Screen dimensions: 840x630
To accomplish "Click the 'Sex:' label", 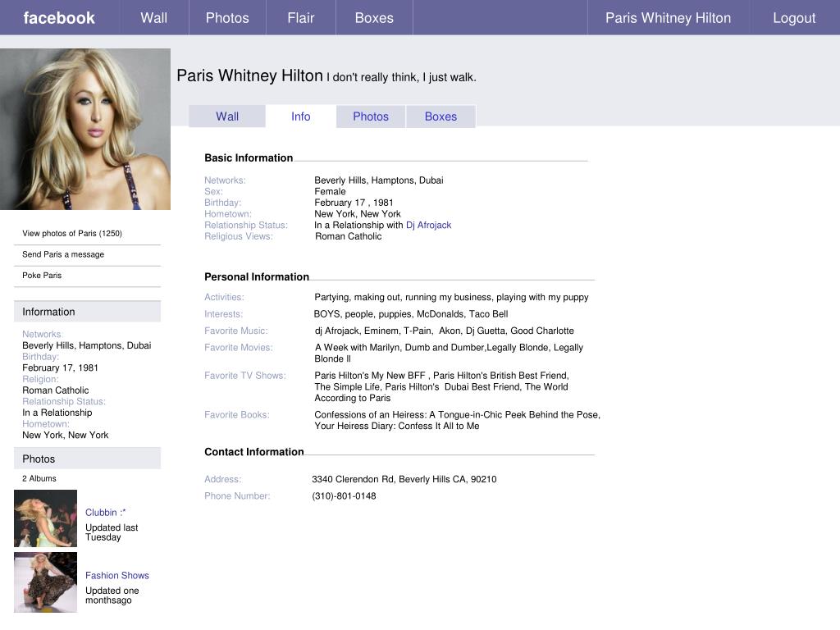I will 213,191.
